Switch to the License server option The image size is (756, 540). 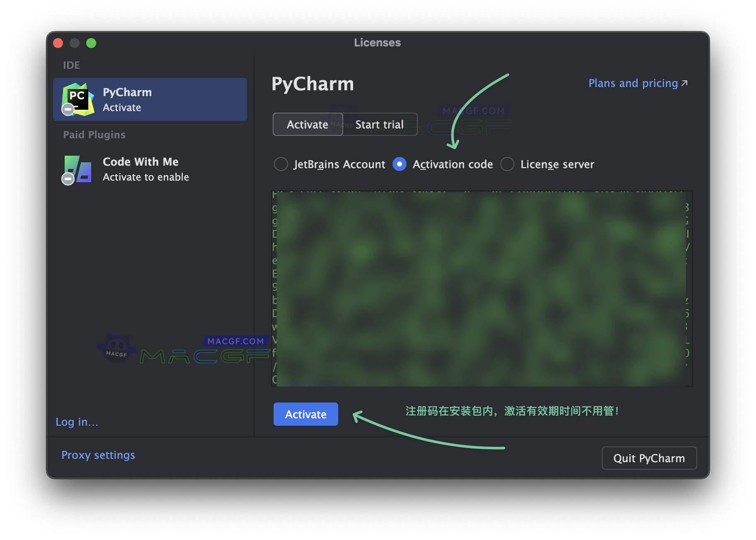(x=507, y=164)
